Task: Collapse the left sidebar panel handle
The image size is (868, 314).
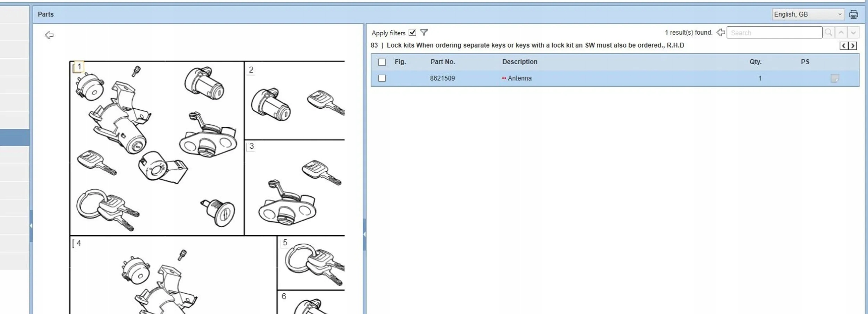Action: pyautogui.click(x=31, y=226)
